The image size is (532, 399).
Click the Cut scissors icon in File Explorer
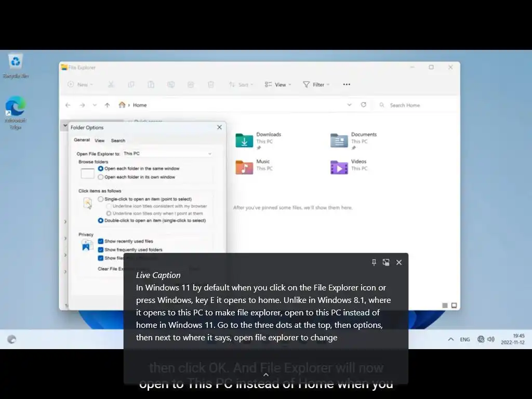pos(111,85)
